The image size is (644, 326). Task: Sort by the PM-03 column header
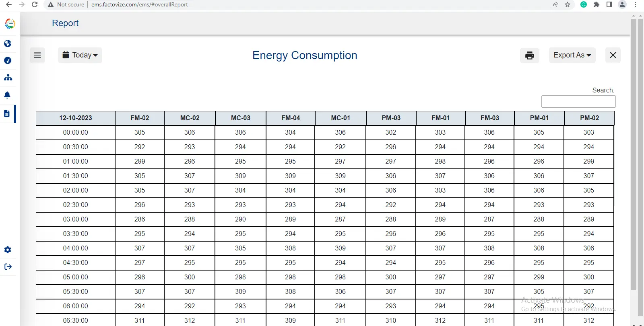(x=391, y=118)
